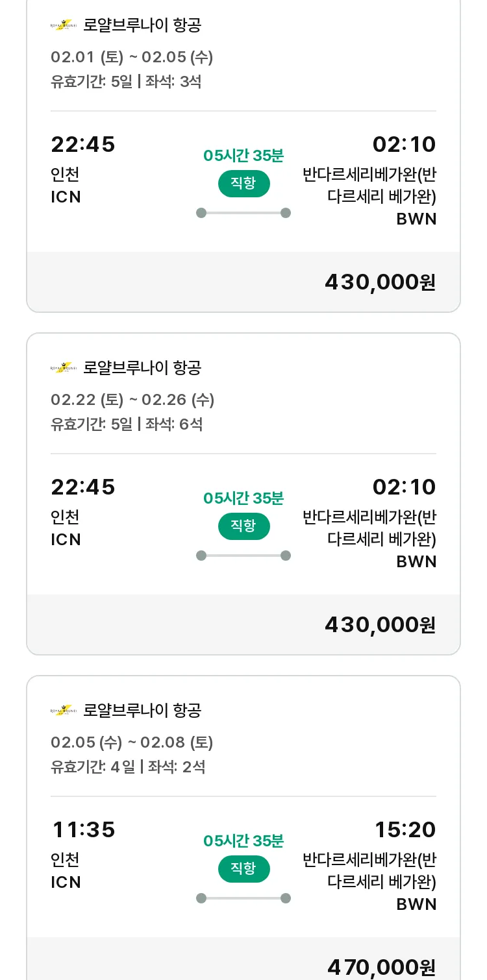
Task: Tap the Royal Brunei logo on the 02.01 flight
Action: point(63,25)
